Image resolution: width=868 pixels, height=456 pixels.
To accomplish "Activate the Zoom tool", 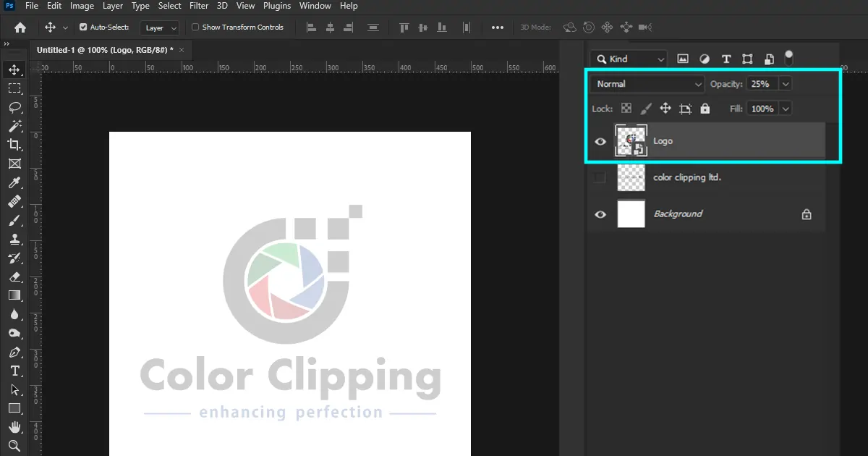I will (x=14, y=446).
